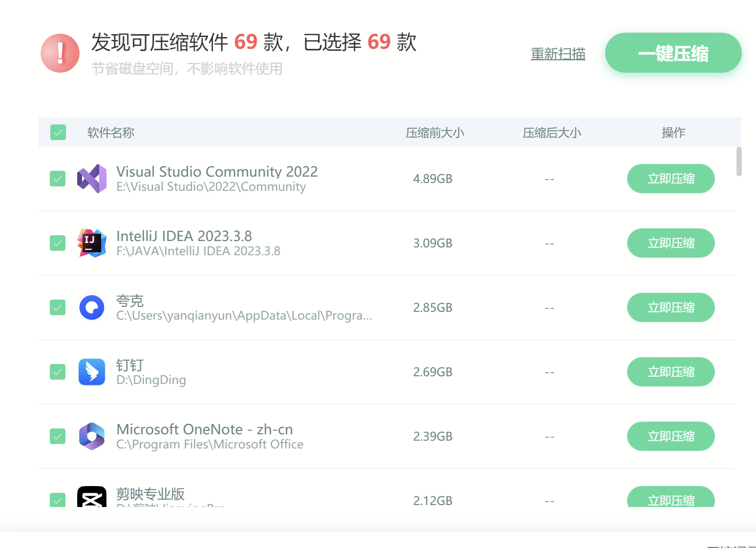Compress Microsoft OneNote with 立即压缩
The height and width of the screenshot is (548, 756).
pyautogui.click(x=671, y=436)
